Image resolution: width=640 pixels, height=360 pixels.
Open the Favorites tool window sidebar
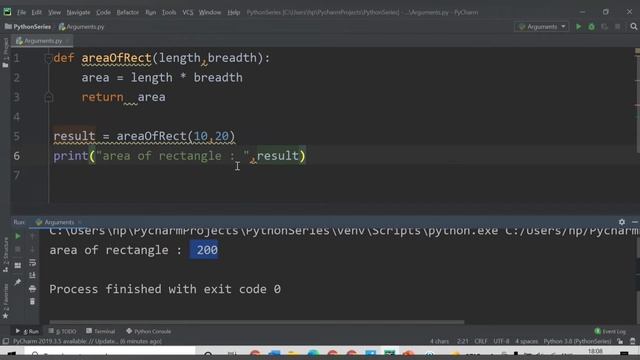tap(5, 301)
